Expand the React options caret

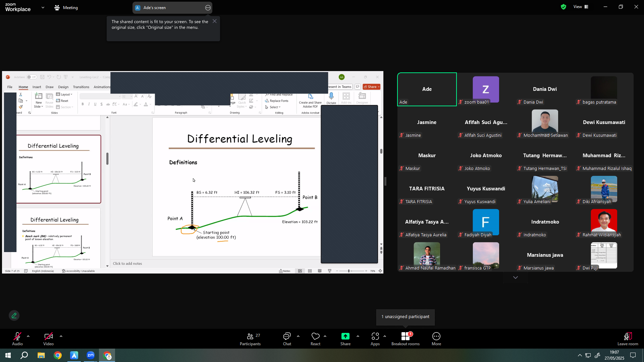click(325, 336)
